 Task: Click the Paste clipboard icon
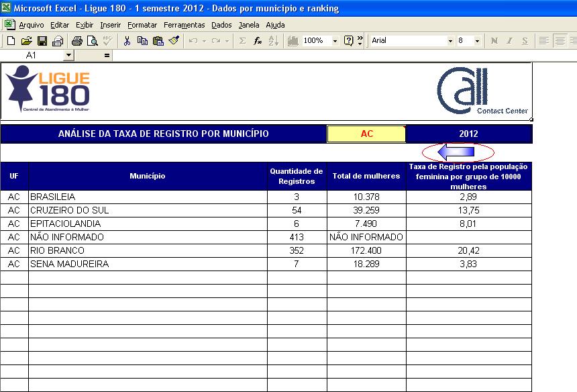pyautogui.click(x=158, y=41)
